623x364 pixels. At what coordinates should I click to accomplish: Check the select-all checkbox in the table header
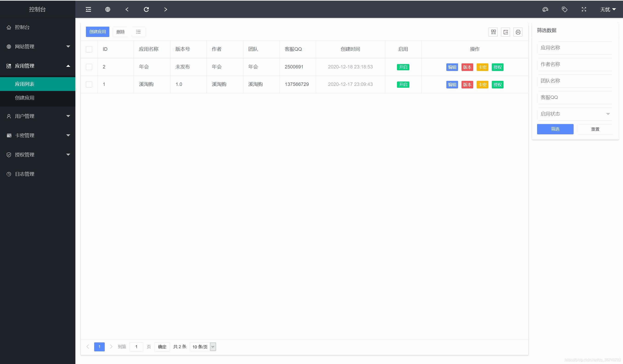point(89,49)
